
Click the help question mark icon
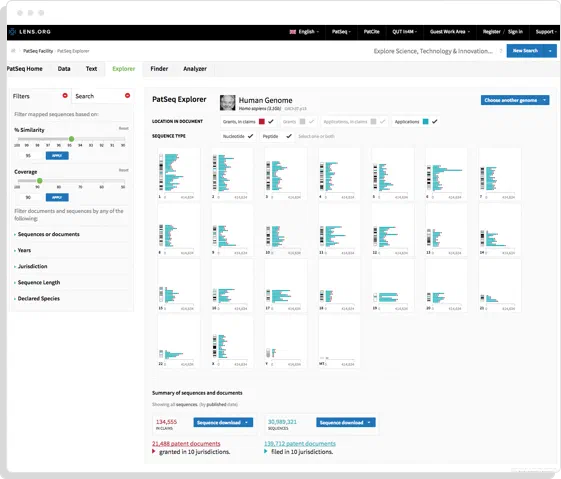click(501, 51)
